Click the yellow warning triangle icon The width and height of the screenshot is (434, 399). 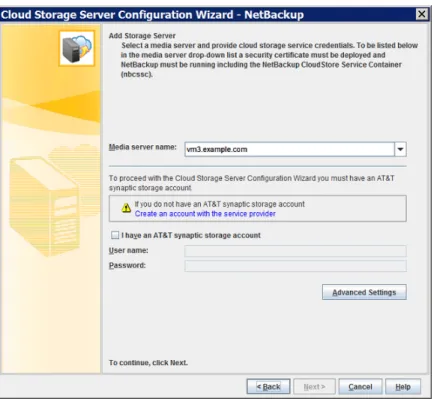(126, 208)
